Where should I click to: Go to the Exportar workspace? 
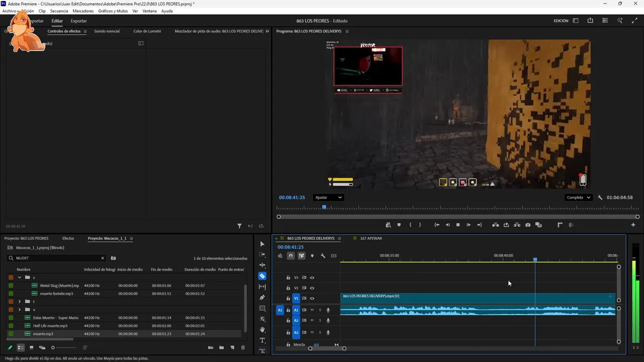[x=78, y=21]
